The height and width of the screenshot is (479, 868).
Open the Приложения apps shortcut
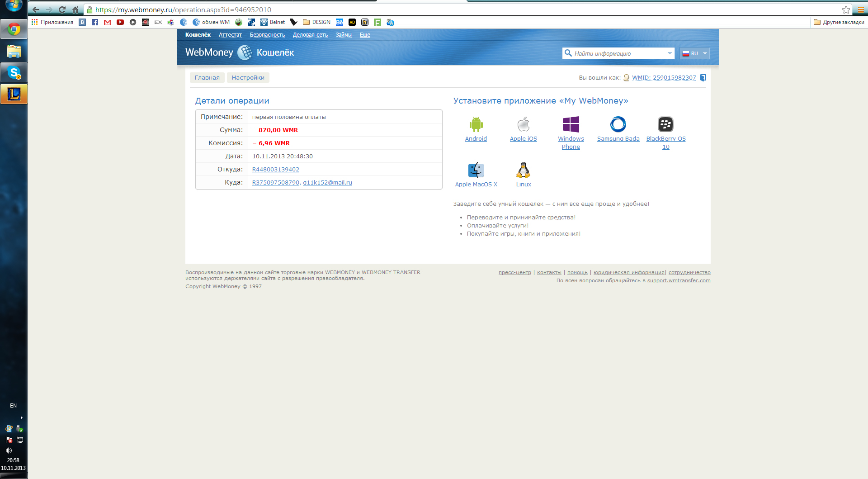point(52,22)
